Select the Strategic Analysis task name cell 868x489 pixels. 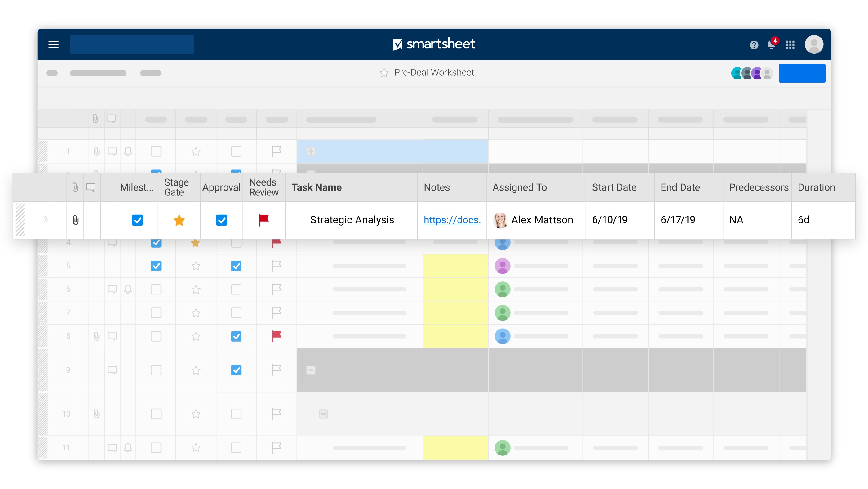click(351, 220)
